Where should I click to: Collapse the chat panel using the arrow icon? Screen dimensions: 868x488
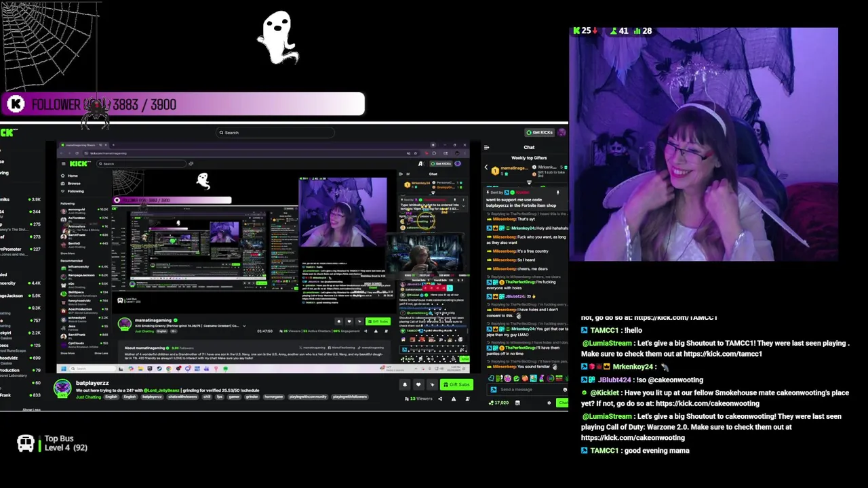pyautogui.click(x=487, y=147)
